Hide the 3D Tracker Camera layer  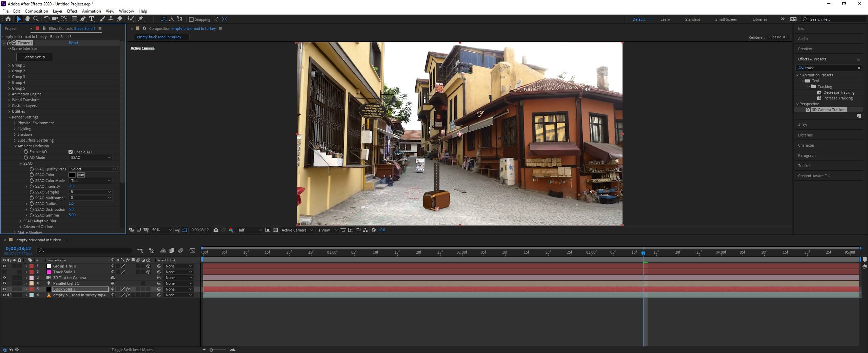(x=4, y=278)
